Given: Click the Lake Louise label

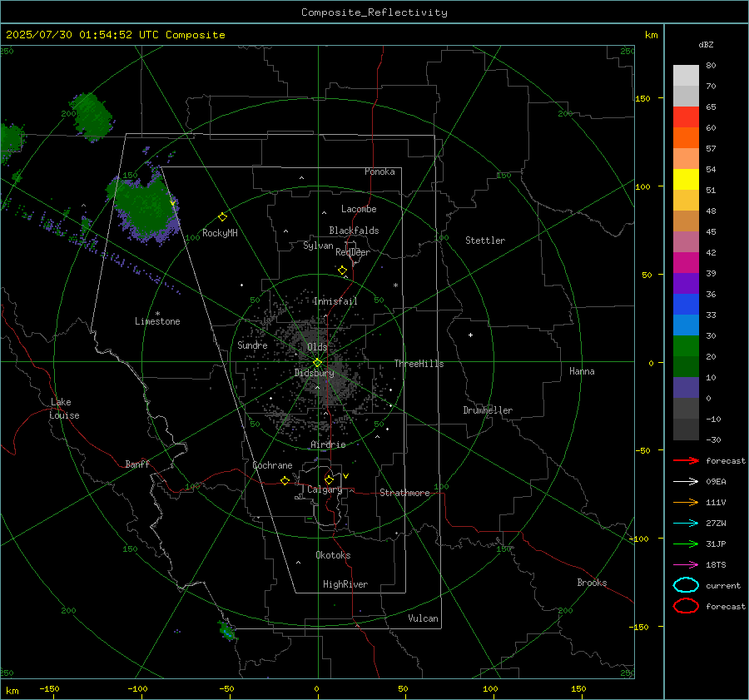Looking at the screenshot, I should tap(64, 409).
